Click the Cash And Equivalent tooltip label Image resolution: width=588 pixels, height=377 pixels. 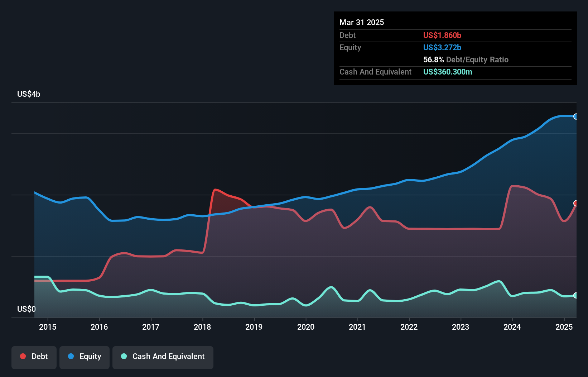[375, 72]
